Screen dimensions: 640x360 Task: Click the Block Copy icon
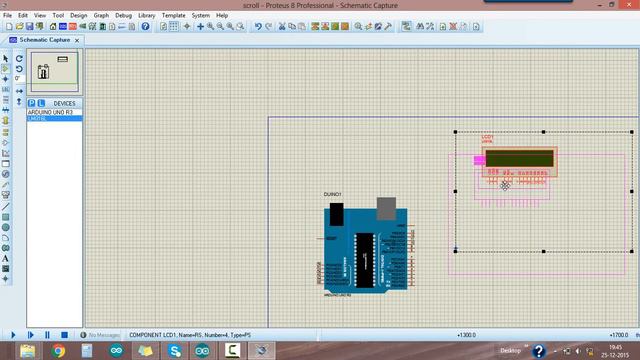[x=315, y=27]
